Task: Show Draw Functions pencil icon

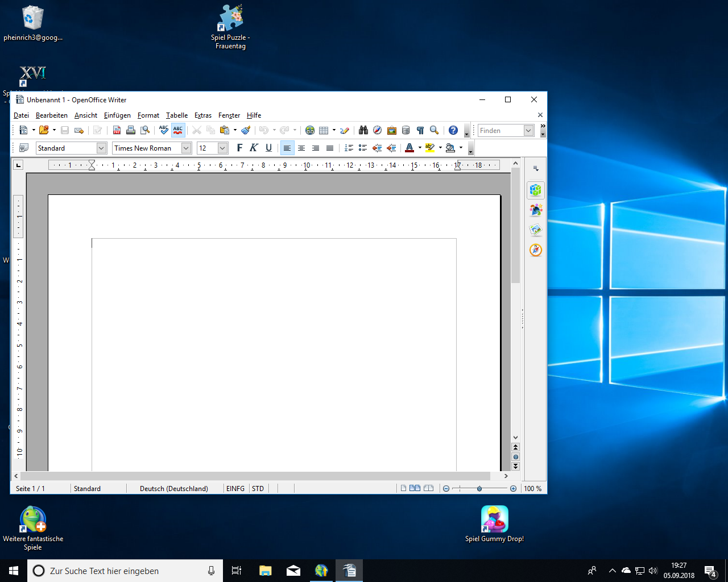Action: pyautogui.click(x=345, y=130)
